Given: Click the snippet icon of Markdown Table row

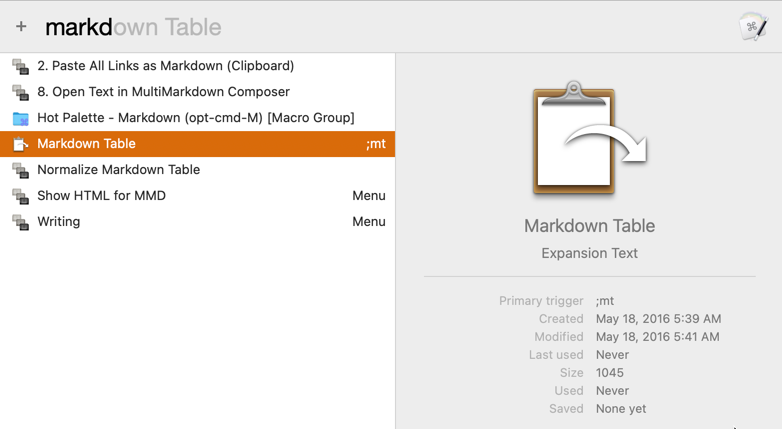Looking at the screenshot, I should point(20,144).
